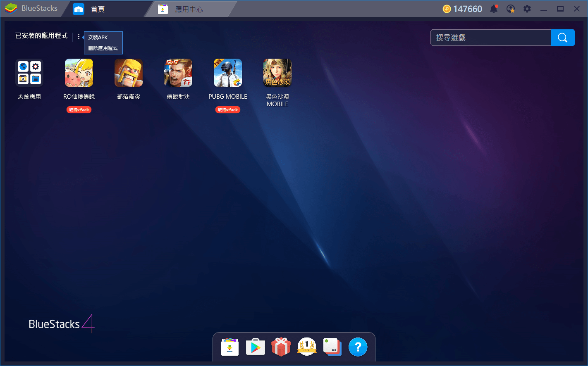Open the three-dot menu beside 已安裝的應用程式
Image resolution: width=588 pixels, height=366 pixels.
point(79,37)
